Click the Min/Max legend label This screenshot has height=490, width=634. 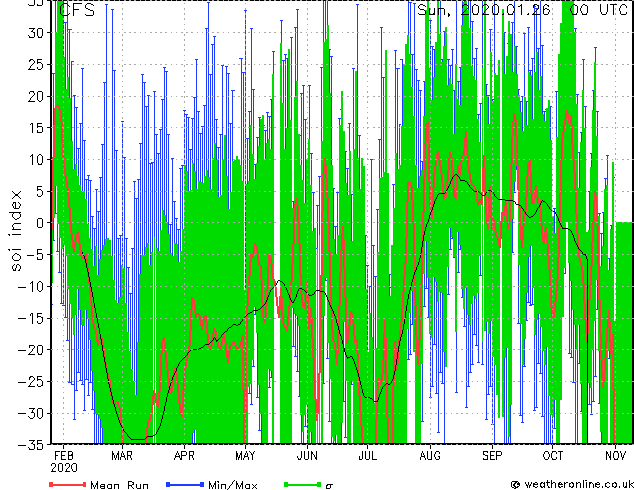(232, 485)
